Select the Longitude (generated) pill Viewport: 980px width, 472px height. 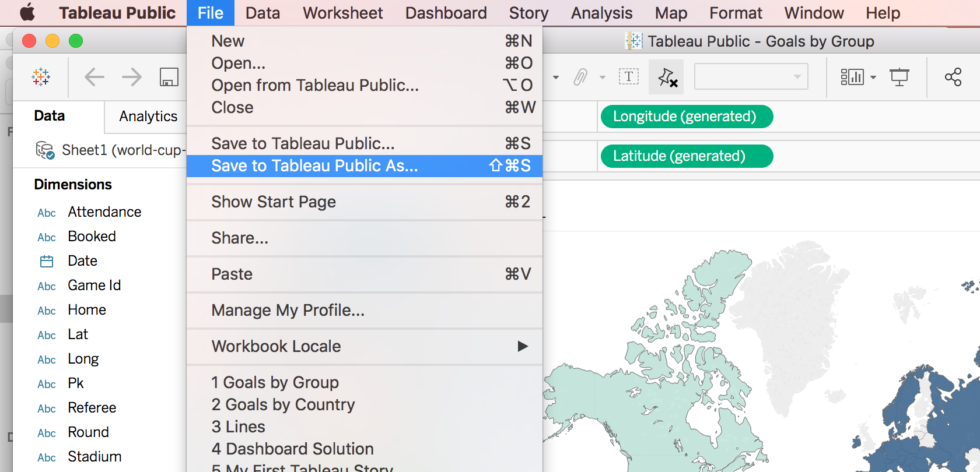point(686,117)
